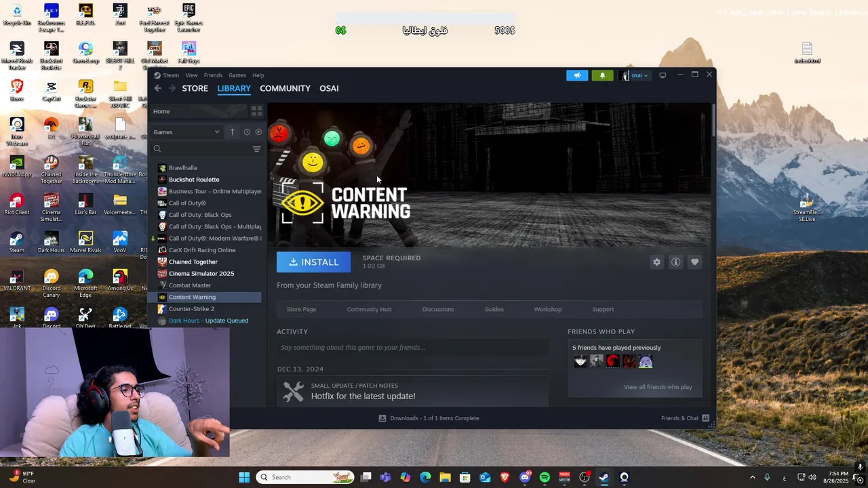Open the Friends menu
This screenshot has width=868, height=488.
coord(213,75)
